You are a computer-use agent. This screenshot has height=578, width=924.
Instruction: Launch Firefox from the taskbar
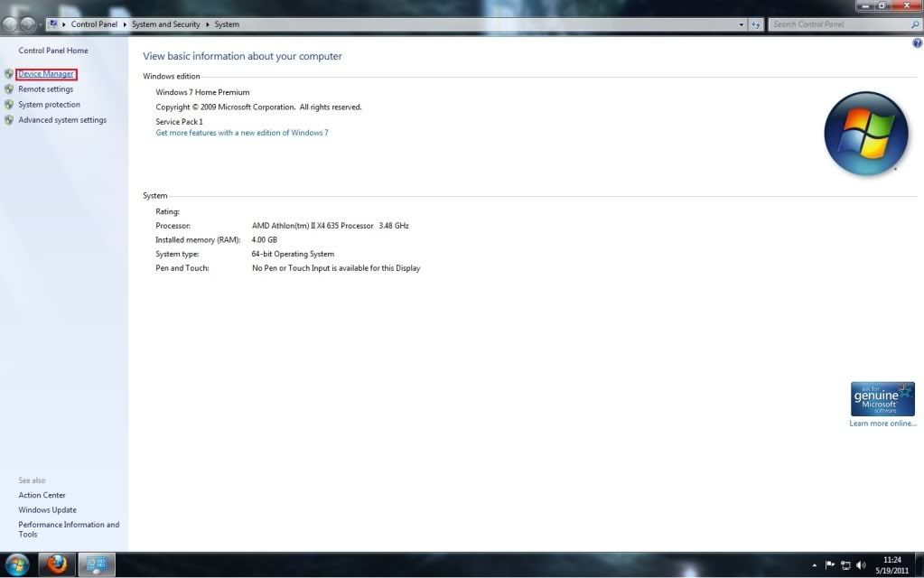pyautogui.click(x=57, y=564)
